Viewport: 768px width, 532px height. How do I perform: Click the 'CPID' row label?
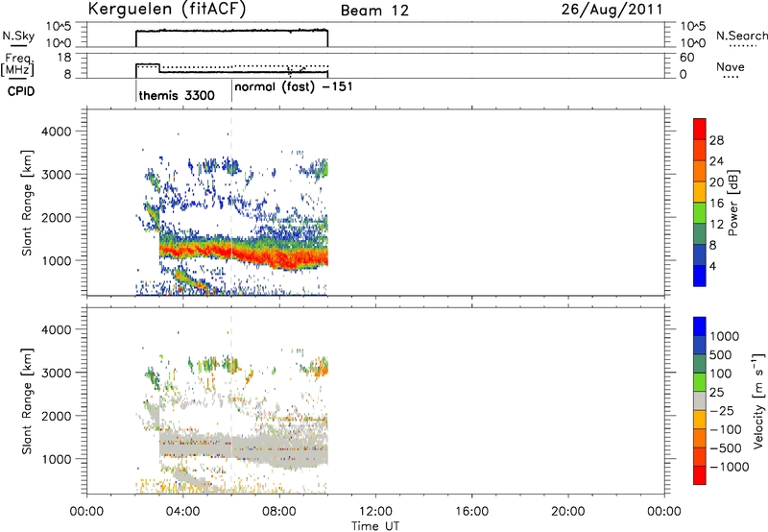tap(21, 91)
